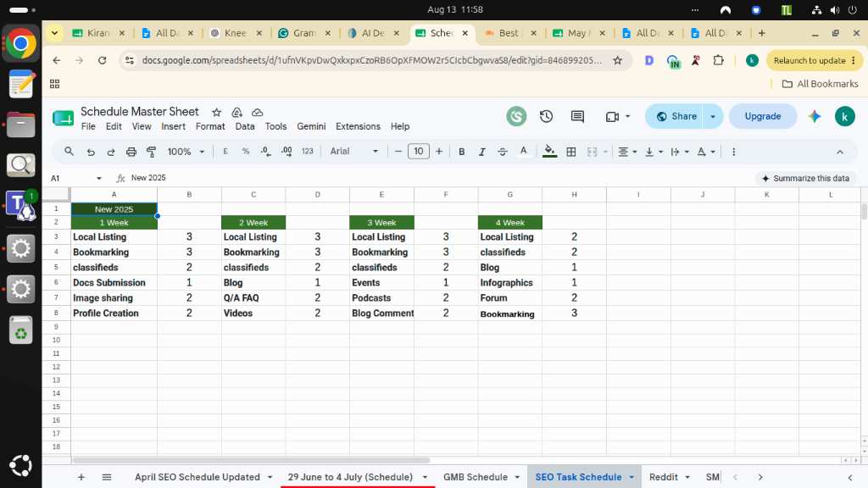Viewport: 868px width, 488px height.
Task: Click the font size input field
Action: (419, 151)
